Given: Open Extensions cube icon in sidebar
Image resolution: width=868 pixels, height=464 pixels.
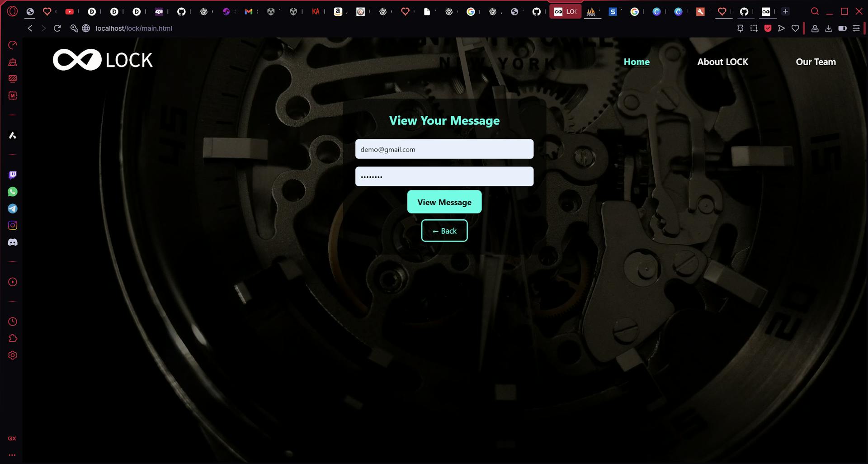Looking at the screenshot, I should 13,338.
